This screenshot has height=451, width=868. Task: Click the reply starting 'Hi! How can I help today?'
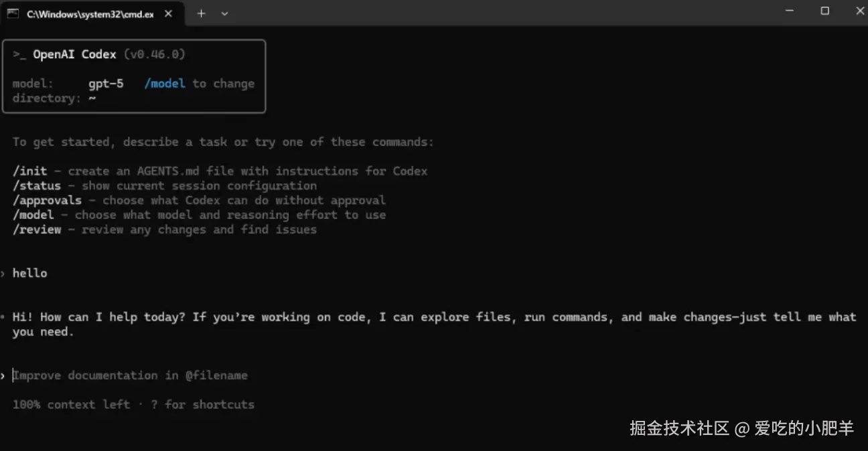(434, 324)
